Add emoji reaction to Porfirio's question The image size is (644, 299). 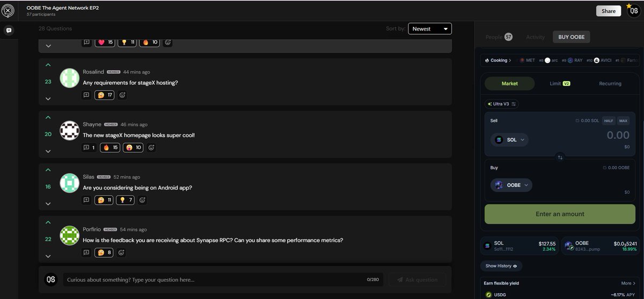[x=121, y=252]
